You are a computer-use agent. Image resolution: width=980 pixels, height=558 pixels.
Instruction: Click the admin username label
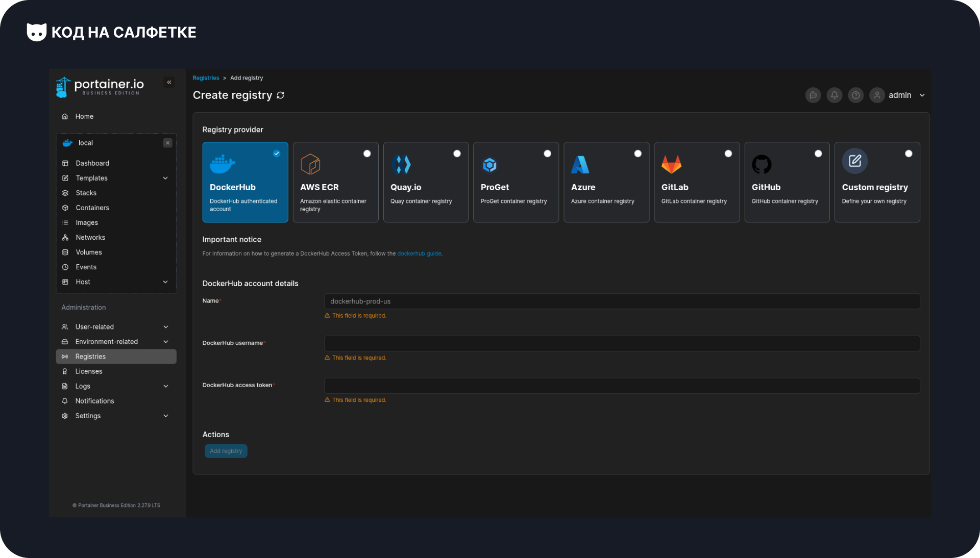tap(900, 95)
